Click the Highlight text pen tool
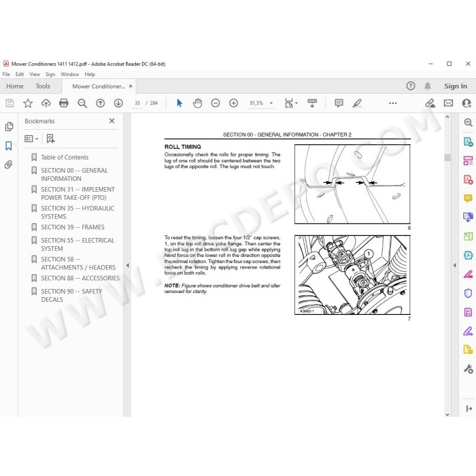Viewport: 476px width, 476px height. pos(357,103)
